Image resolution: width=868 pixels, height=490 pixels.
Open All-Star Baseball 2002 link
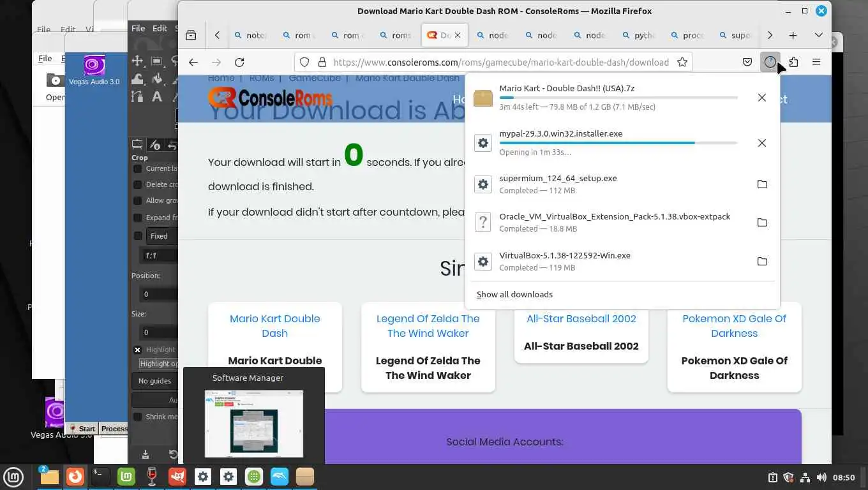581,318
